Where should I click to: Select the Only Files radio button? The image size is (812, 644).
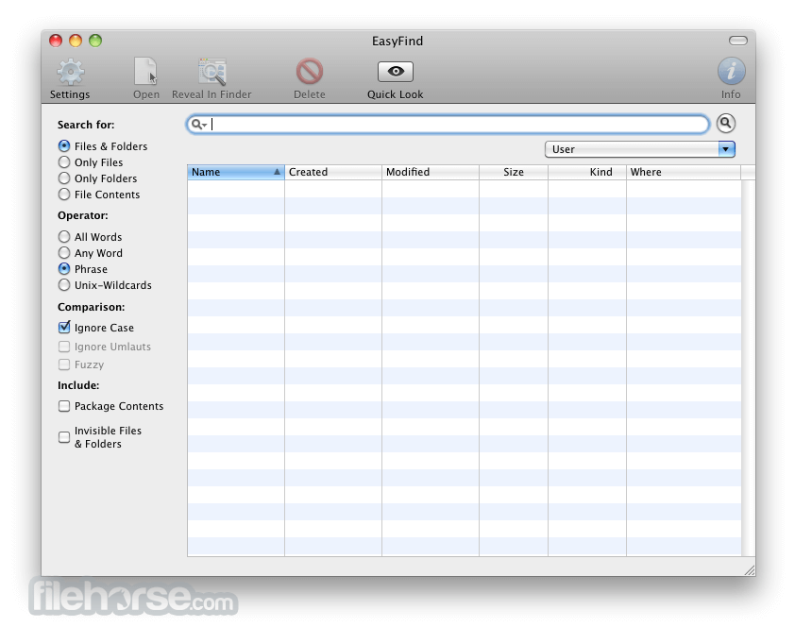[x=64, y=162]
